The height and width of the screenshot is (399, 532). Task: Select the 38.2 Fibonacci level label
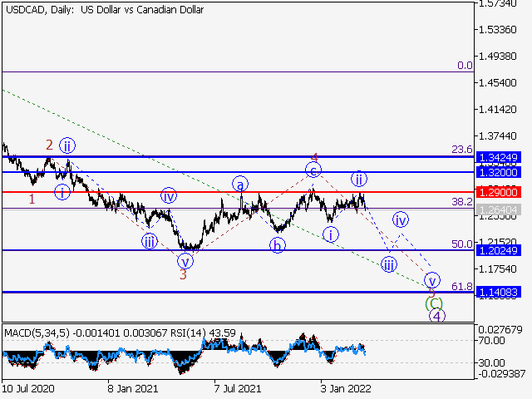click(x=462, y=202)
